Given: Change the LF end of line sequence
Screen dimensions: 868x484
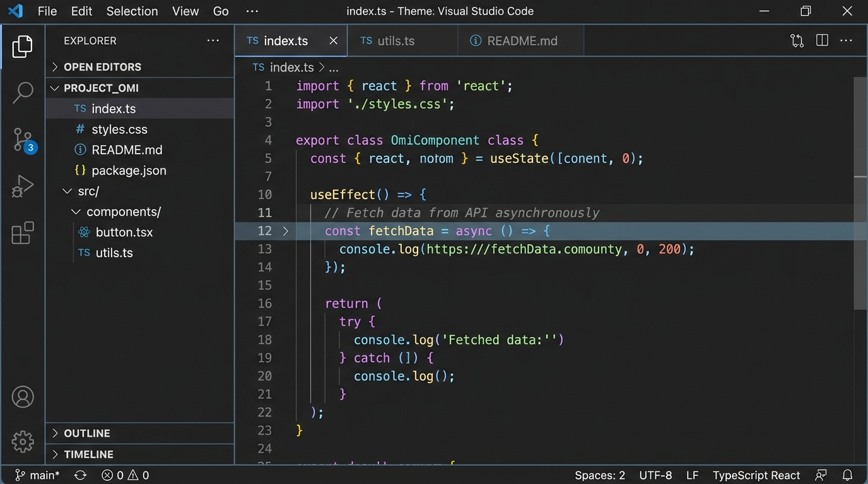Looking at the screenshot, I should (692, 475).
